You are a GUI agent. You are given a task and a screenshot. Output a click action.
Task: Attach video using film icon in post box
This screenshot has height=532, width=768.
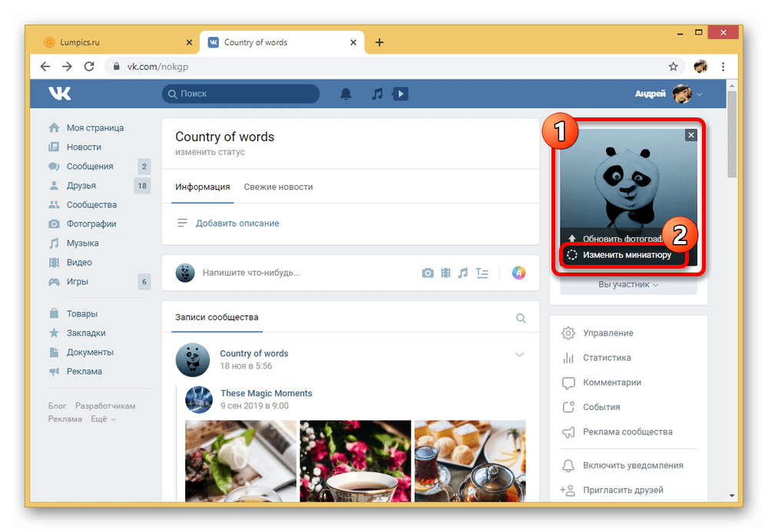[x=445, y=273]
